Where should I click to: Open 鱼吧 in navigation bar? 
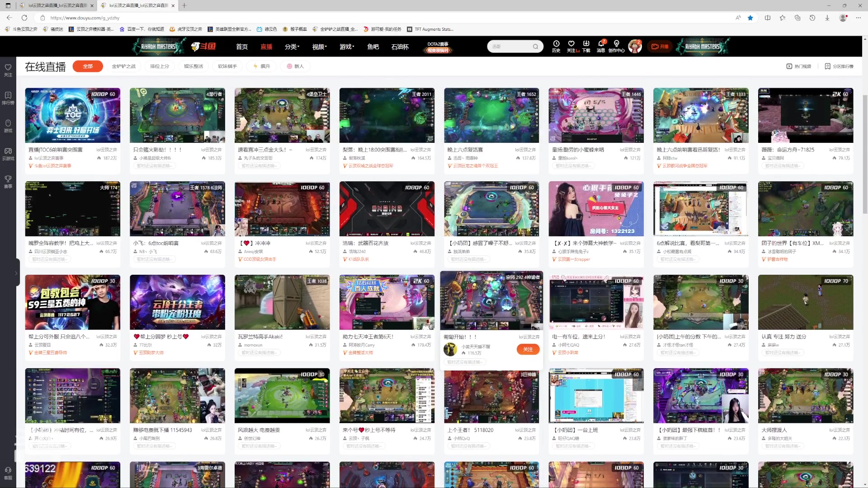(x=373, y=47)
